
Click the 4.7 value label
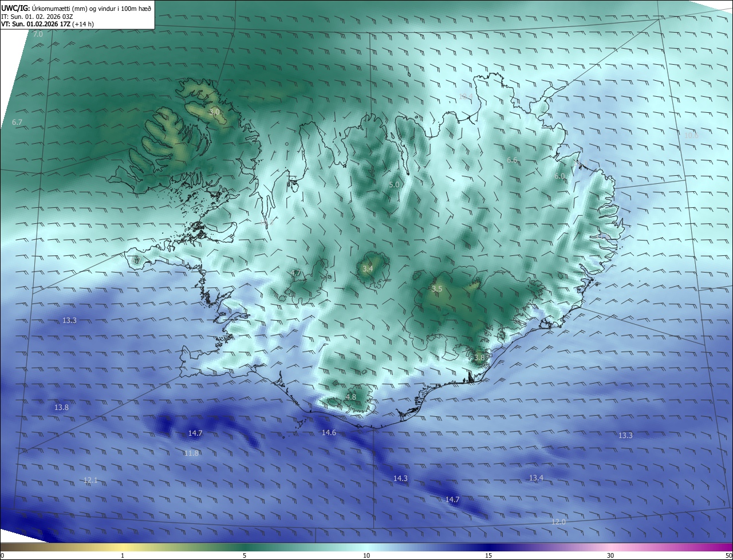(x=296, y=273)
